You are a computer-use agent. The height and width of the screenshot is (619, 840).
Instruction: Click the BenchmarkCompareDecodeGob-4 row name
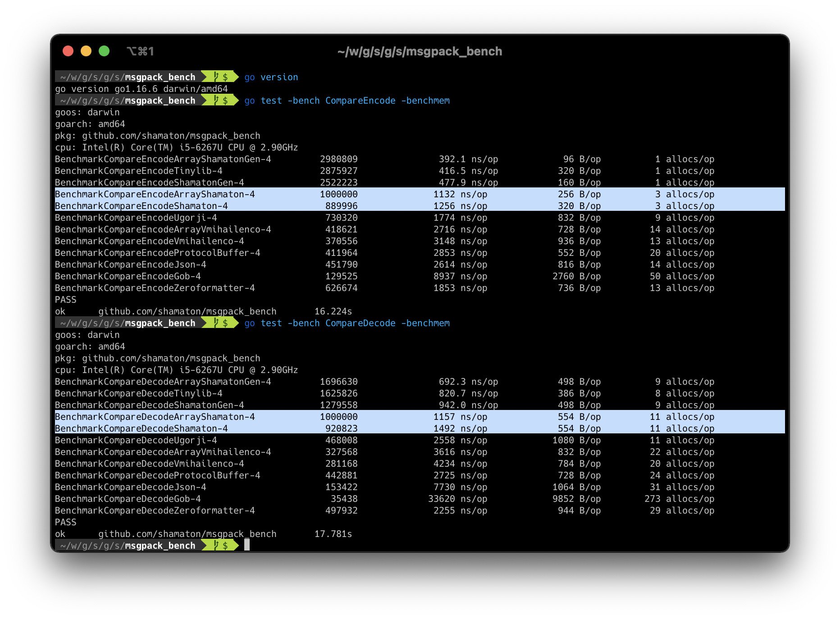click(x=128, y=499)
